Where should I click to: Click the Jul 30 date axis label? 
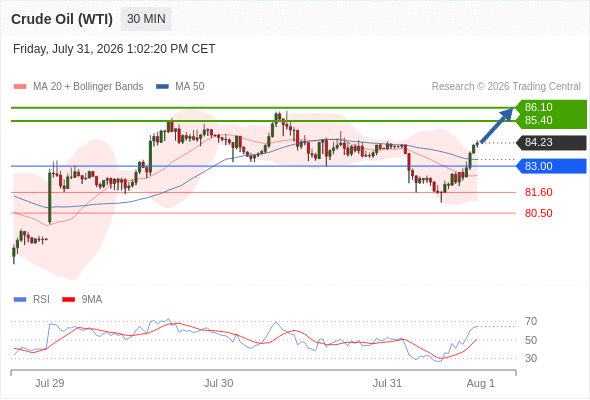[x=219, y=383]
